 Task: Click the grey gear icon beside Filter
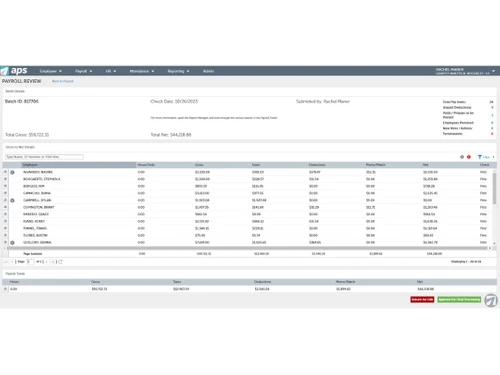coord(462,157)
